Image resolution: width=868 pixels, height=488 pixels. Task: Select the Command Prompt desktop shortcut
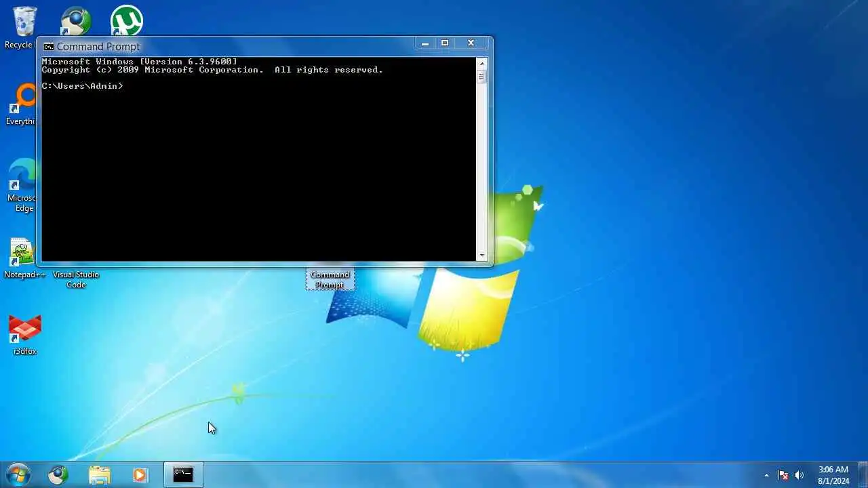(x=330, y=279)
